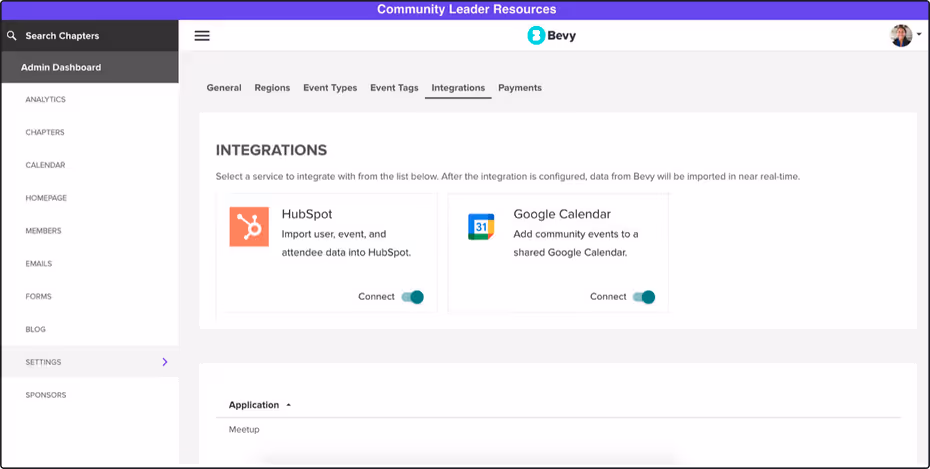Switch to the General tab

click(224, 88)
